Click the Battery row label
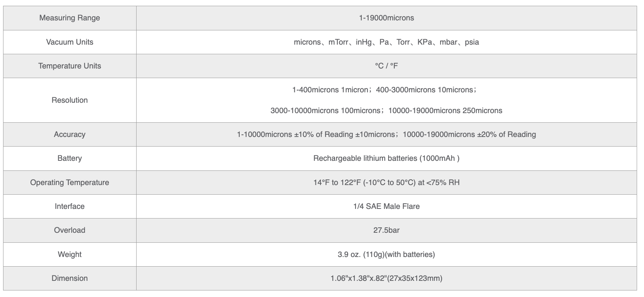Viewport: 644px width, 297px height. pos(70,159)
